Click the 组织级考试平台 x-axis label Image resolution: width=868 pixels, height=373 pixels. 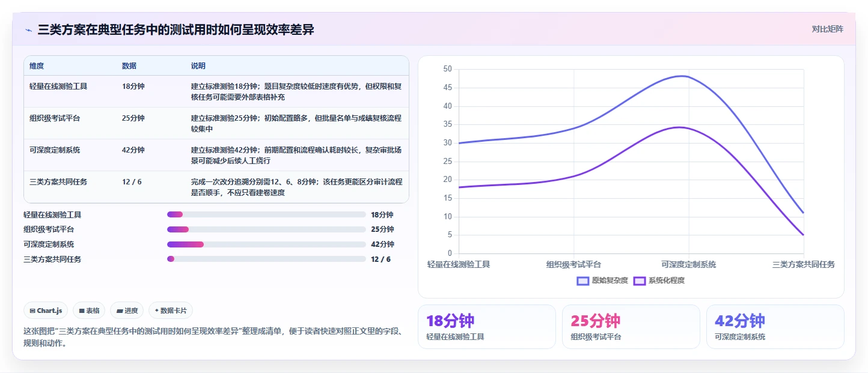coord(573,264)
